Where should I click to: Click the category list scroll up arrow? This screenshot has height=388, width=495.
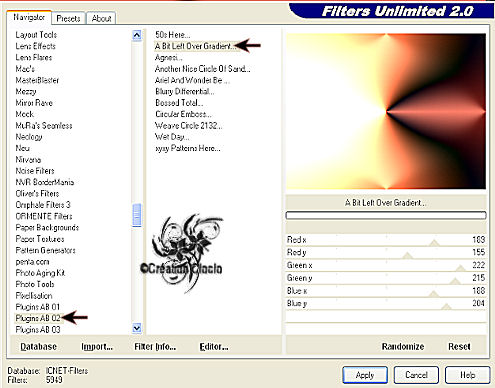[137, 35]
